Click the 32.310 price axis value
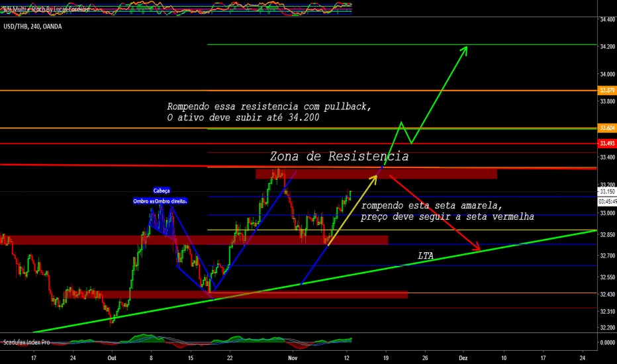Screen dimensions: 617x364 coord(608,312)
